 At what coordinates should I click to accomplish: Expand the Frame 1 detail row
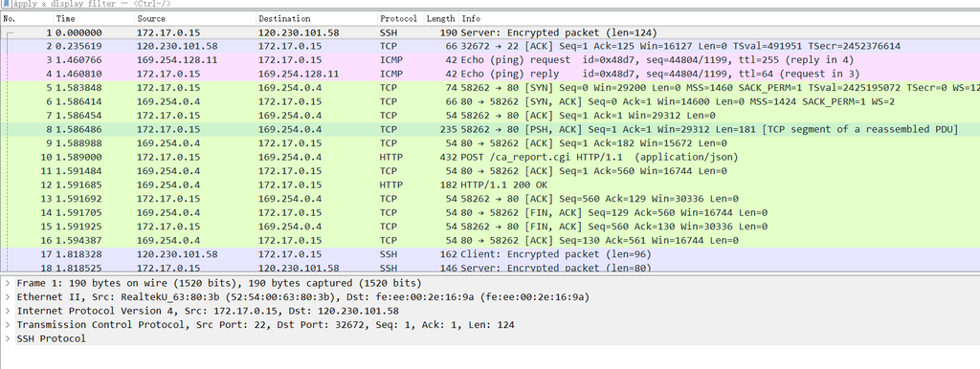click(x=7, y=284)
